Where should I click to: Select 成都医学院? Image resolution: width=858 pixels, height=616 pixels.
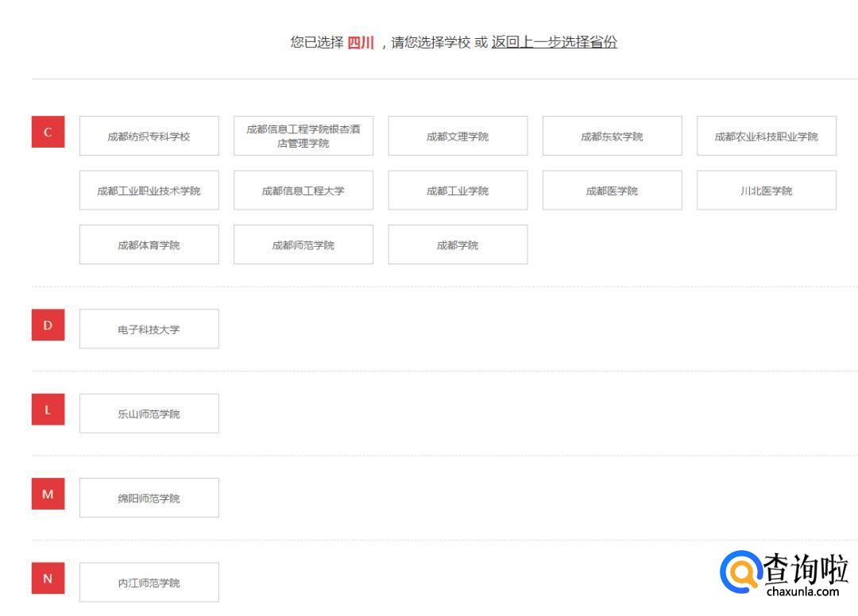point(612,191)
